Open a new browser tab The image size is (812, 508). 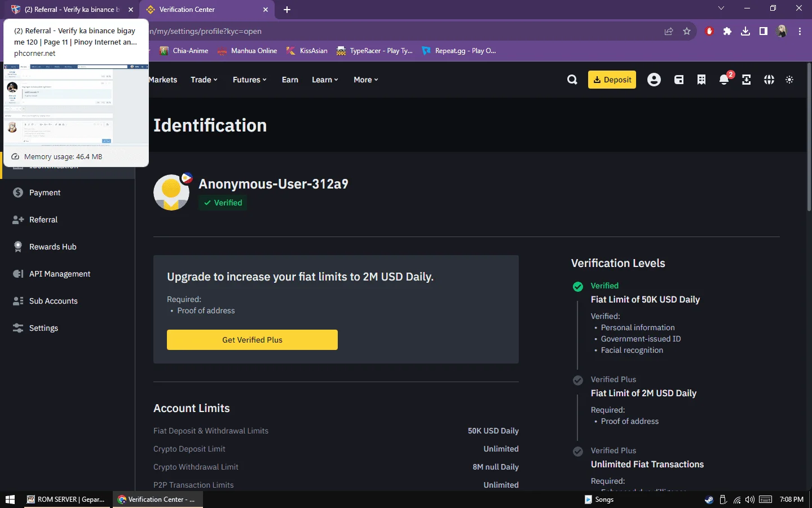287,10
